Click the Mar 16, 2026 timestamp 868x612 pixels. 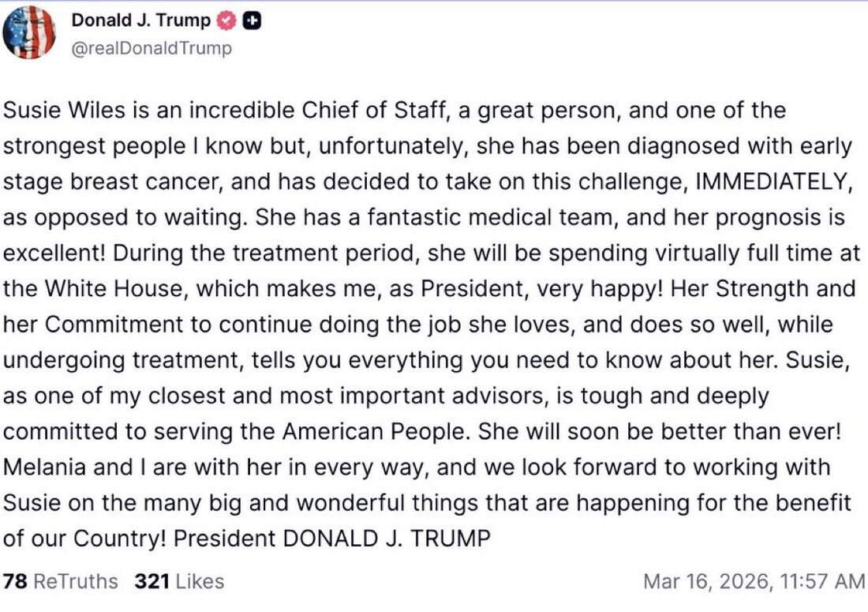754,582
